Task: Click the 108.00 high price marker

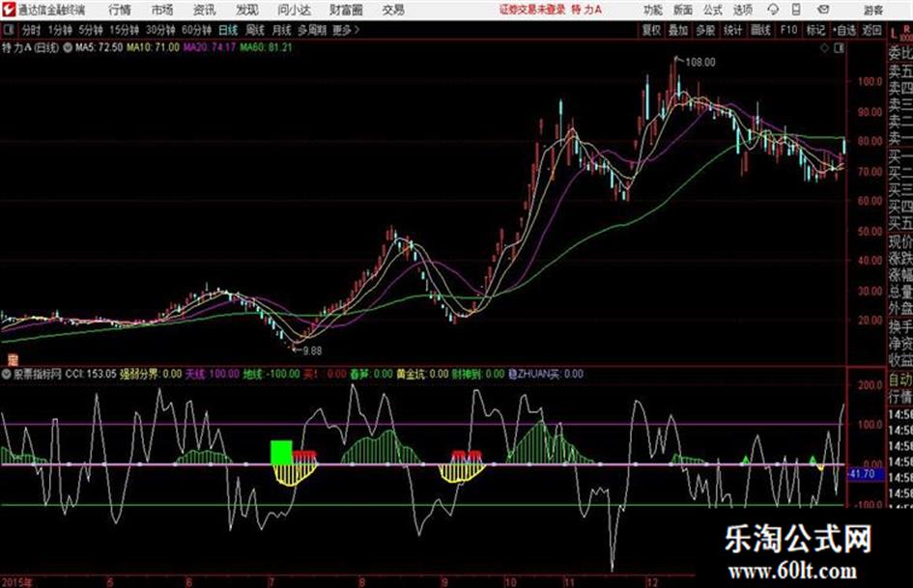Action: click(x=699, y=62)
